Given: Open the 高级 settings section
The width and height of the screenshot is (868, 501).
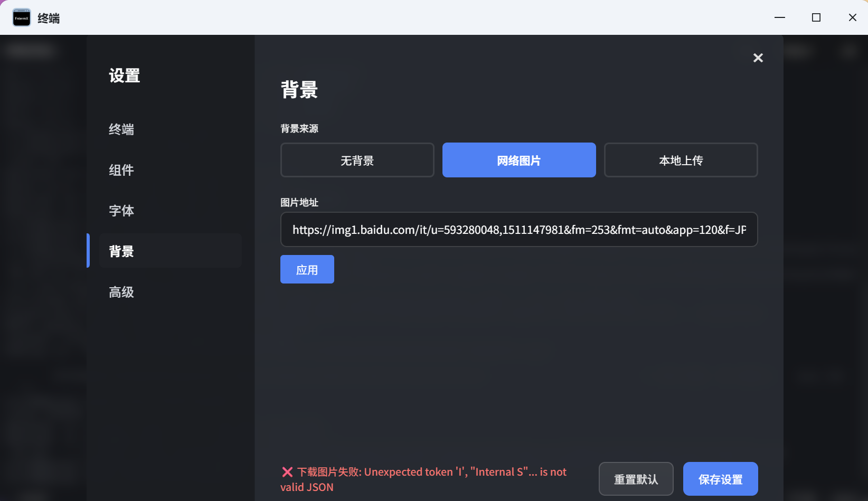Looking at the screenshot, I should coord(121,292).
